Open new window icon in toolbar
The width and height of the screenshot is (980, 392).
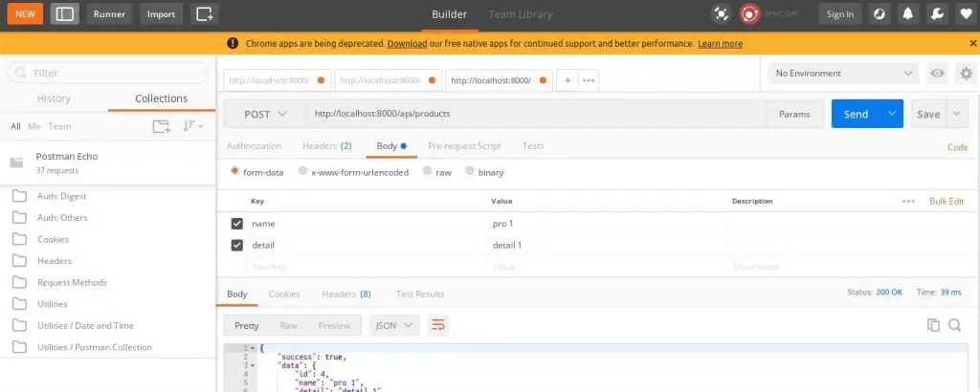point(205,13)
